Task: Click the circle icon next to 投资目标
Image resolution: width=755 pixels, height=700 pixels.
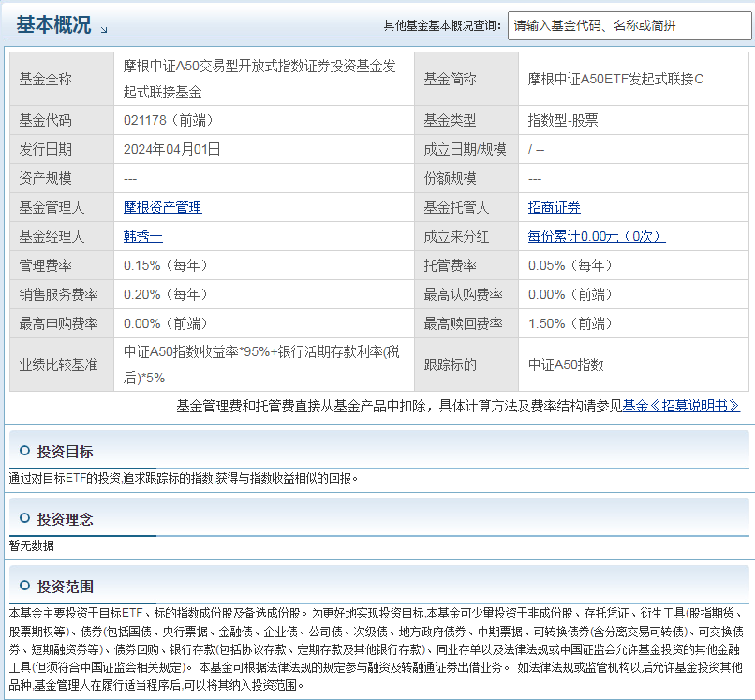Action: click(24, 451)
